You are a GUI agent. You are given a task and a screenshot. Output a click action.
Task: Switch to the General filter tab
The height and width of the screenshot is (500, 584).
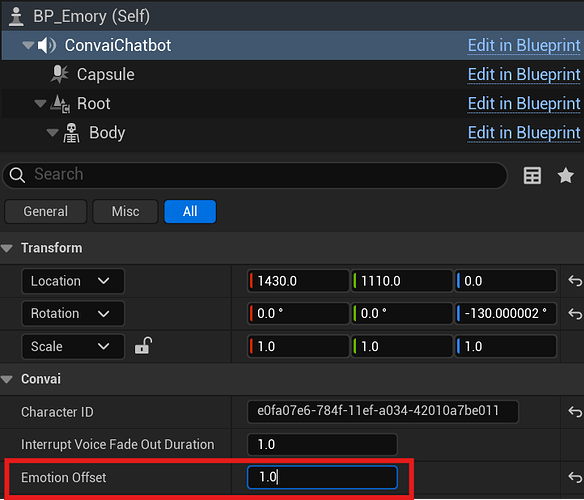click(x=45, y=212)
